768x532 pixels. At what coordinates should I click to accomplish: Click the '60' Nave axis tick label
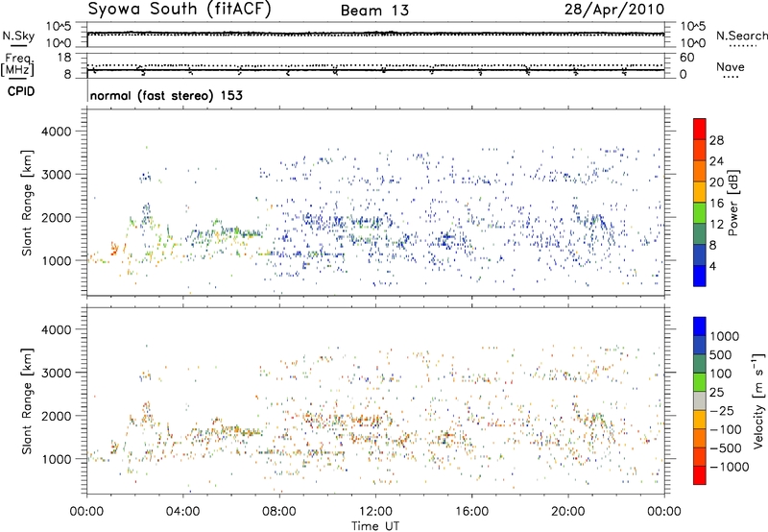coord(686,58)
